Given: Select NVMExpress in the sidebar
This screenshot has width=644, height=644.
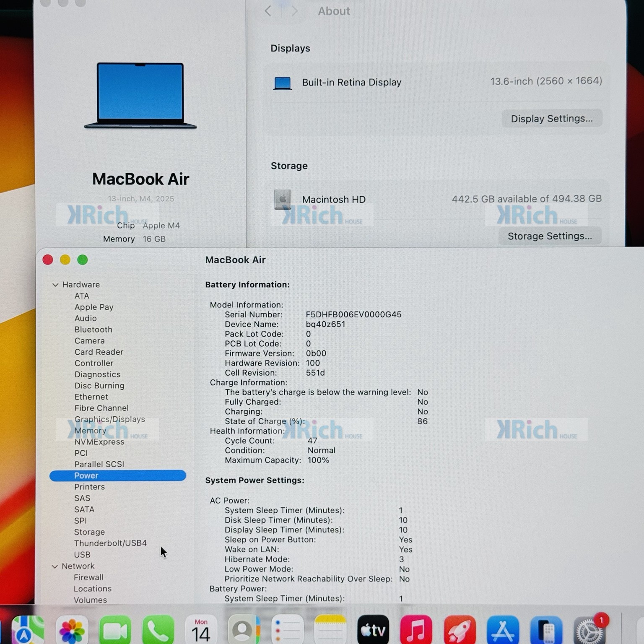Looking at the screenshot, I should coord(99,442).
